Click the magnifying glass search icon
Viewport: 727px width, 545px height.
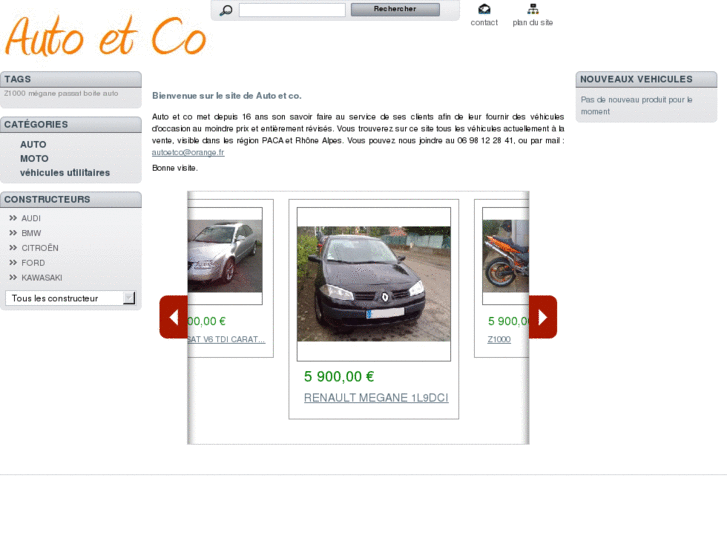coord(226,10)
